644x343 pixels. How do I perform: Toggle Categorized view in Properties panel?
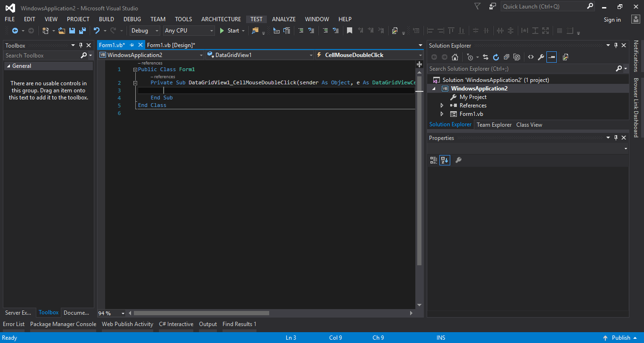(434, 160)
